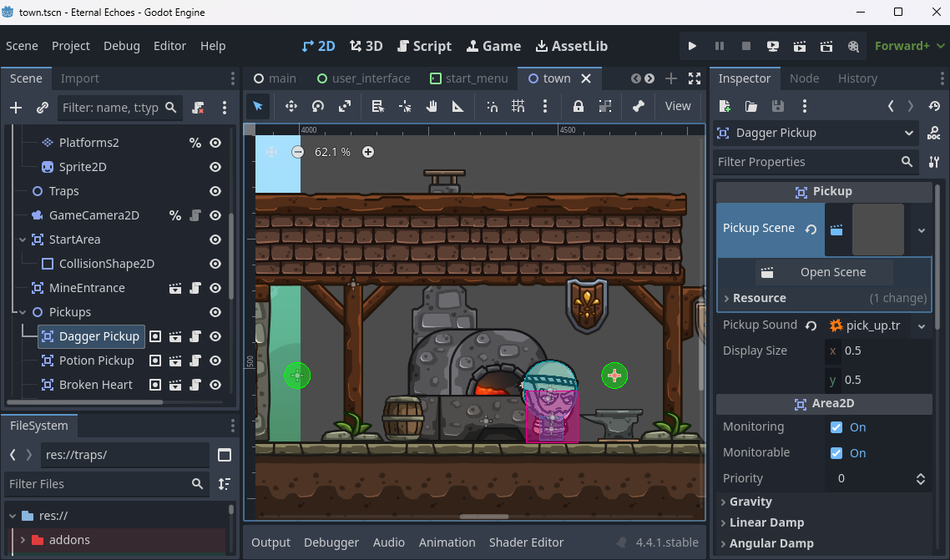Click the instantiate child scene link icon

(x=42, y=108)
